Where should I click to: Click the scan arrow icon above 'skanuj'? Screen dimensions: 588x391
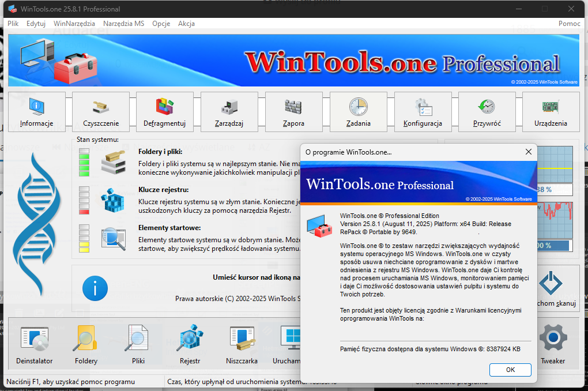pos(550,283)
